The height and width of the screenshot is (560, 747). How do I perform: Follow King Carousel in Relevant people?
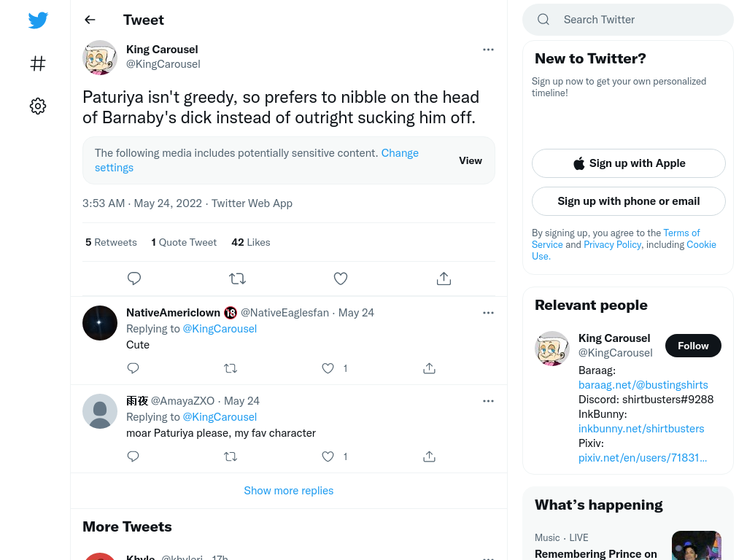tap(693, 346)
